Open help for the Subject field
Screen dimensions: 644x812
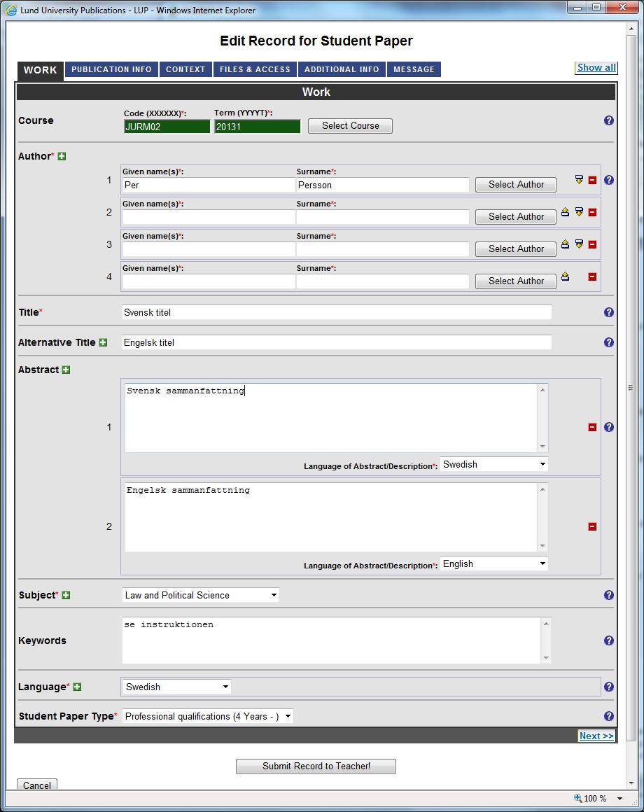click(609, 595)
